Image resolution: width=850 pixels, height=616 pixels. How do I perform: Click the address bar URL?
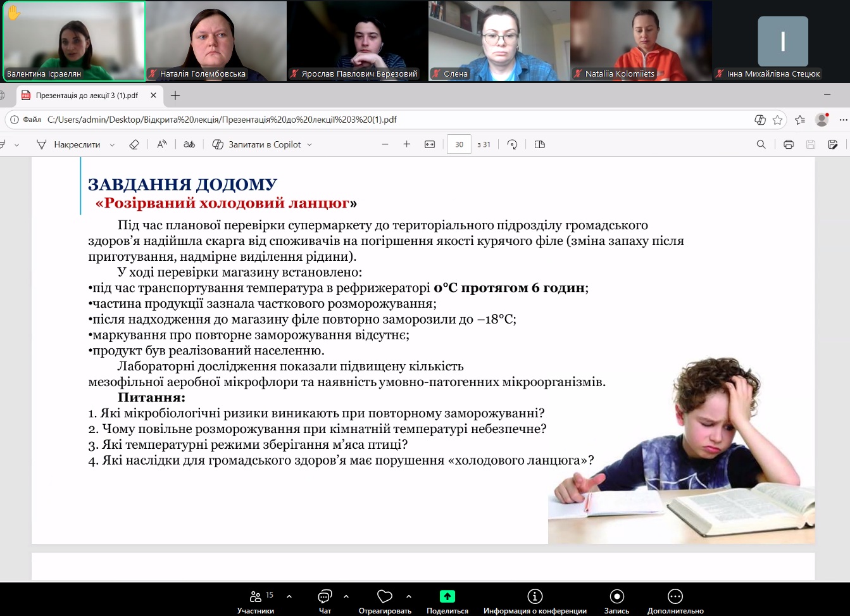[x=222, y=120]
